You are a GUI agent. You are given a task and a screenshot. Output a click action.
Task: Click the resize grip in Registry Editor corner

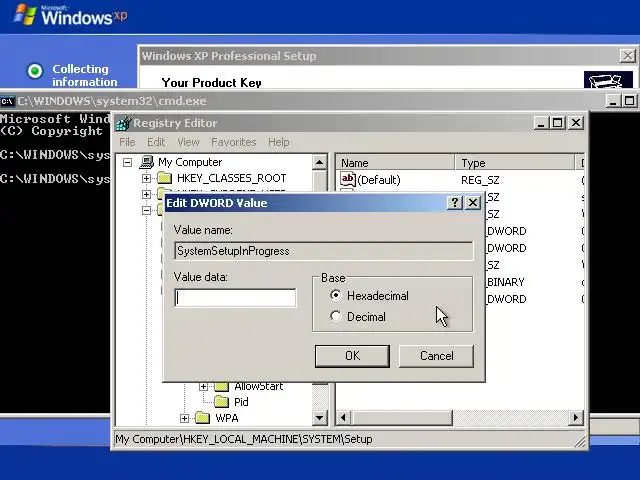coord(580,441)
